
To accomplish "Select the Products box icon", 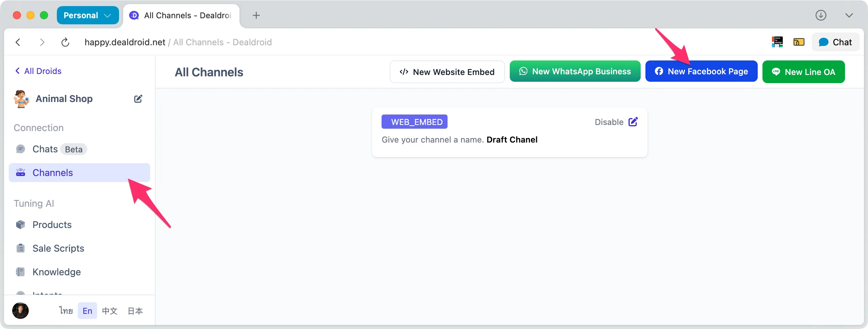I will (21, 225).
